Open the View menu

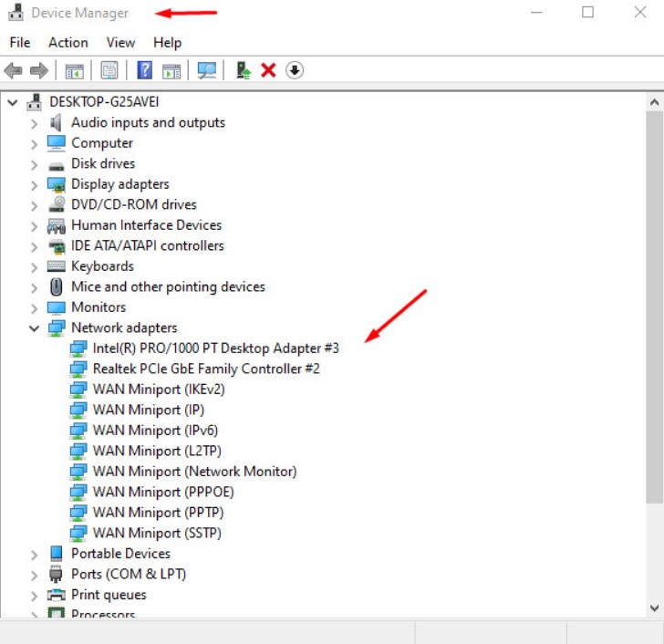[120, 42]
